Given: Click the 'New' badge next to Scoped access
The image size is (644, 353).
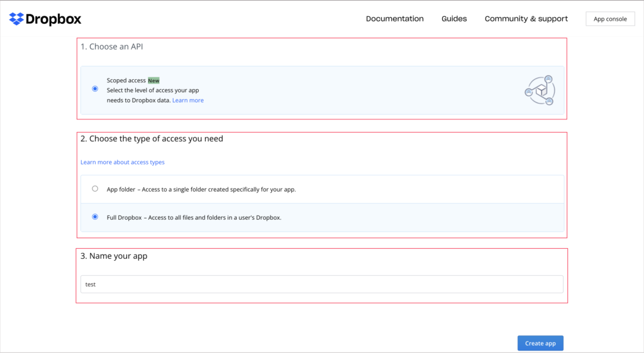Looking at the screenshot, I should (x=153, y=80).
